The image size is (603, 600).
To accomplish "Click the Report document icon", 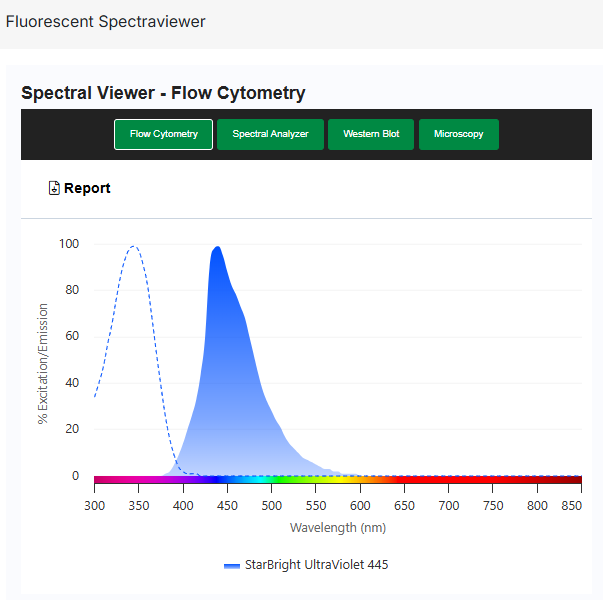I will pyautogui.click(x=54, y=188).
